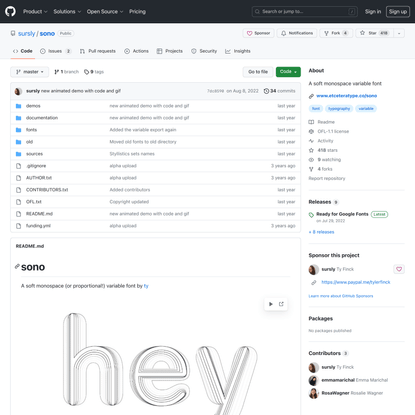View the 9 watching link
This screenshot has width=415, height=415.
(325, 159)
